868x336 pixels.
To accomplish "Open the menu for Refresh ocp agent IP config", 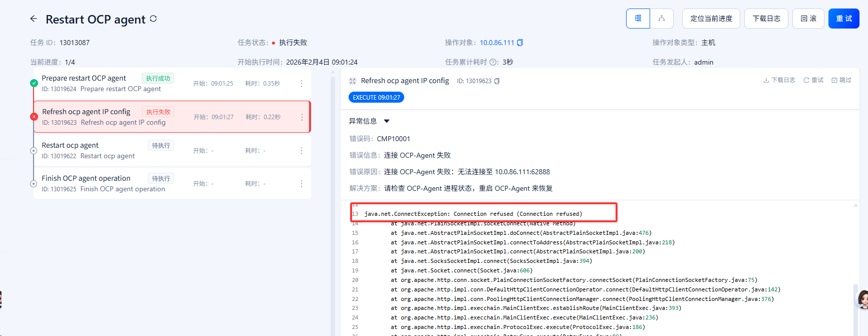I will [302, 117].
